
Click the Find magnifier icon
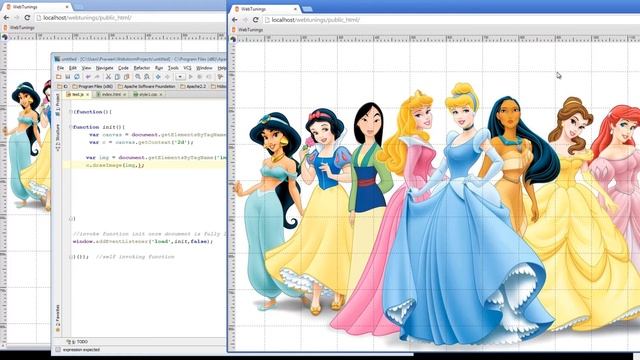click(138, 77)
